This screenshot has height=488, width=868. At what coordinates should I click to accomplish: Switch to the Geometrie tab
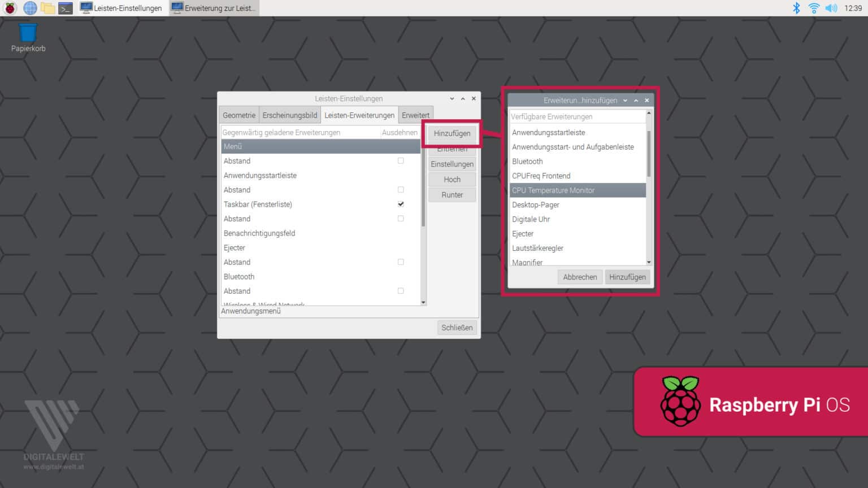point(239,115)
